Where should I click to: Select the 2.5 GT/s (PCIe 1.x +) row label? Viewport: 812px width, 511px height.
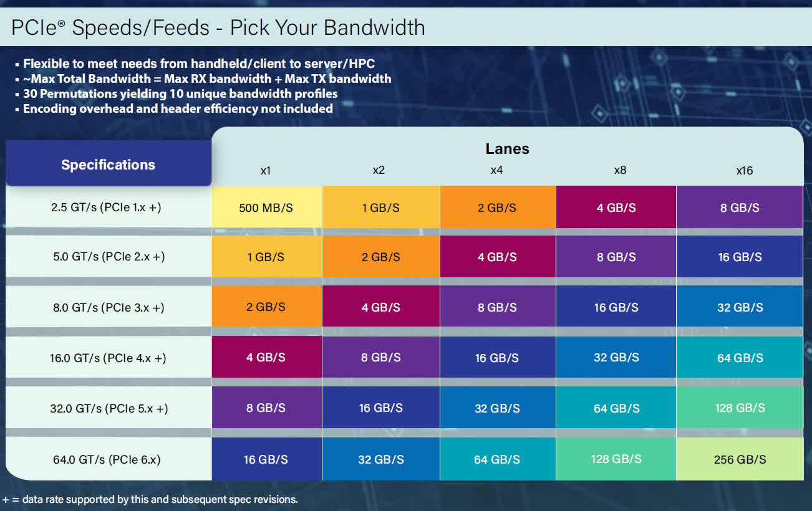pos(106,208)
